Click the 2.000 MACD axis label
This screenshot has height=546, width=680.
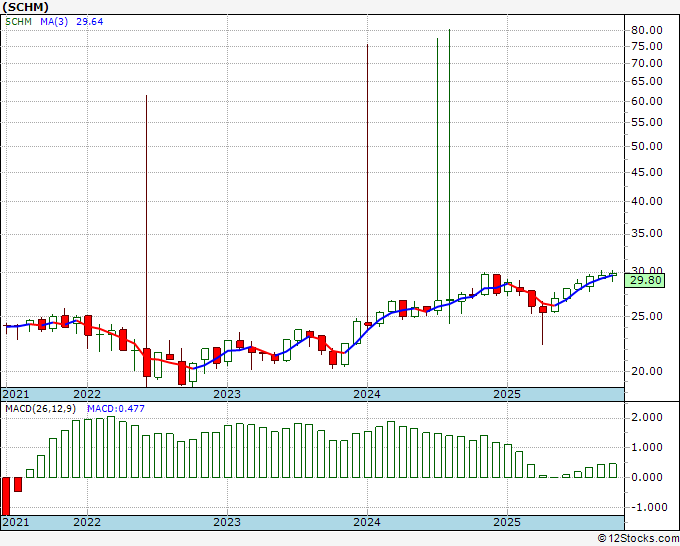[647, 418]
